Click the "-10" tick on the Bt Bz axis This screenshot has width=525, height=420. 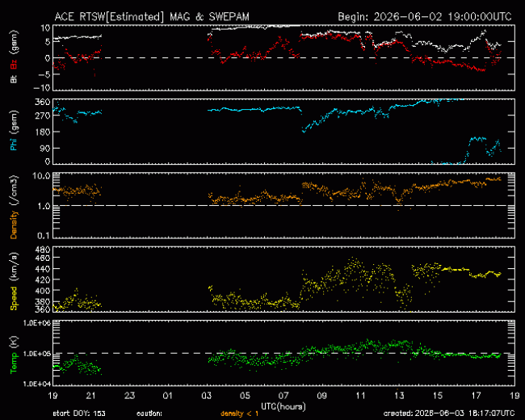(x=42, y=88)
